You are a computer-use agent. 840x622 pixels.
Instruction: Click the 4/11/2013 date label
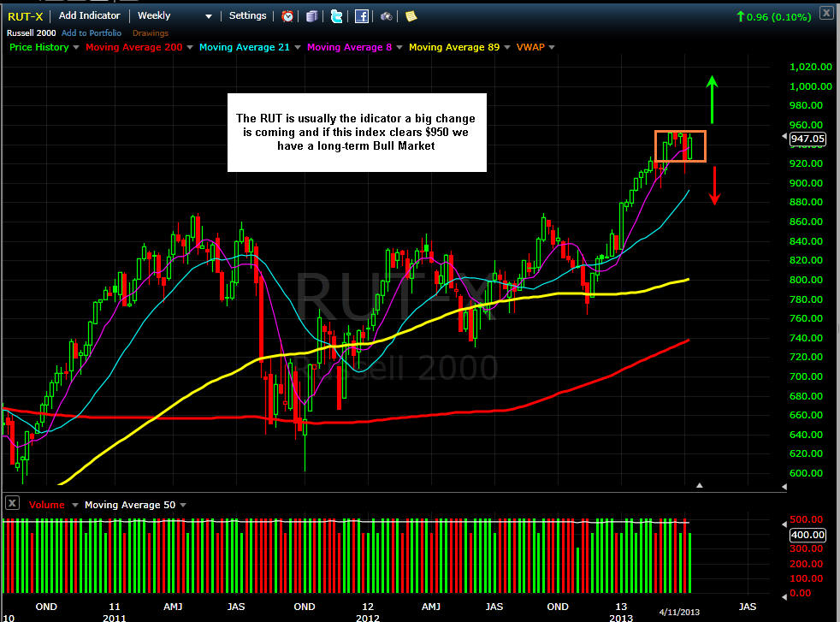679,612
